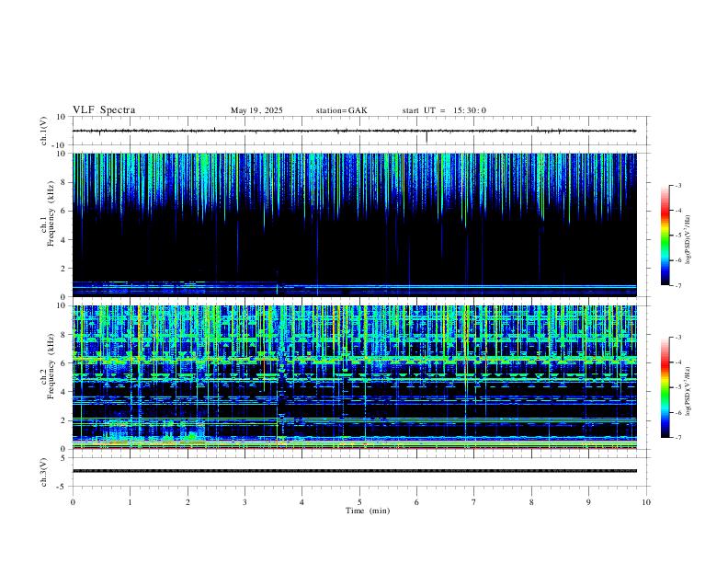Click the "ch.3(V)" axis label
Screen dimensions: 728x563
(x=44, y=472)
